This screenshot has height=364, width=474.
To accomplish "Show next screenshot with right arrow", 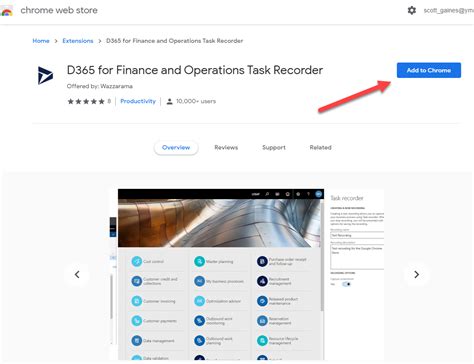I will 416,274.
